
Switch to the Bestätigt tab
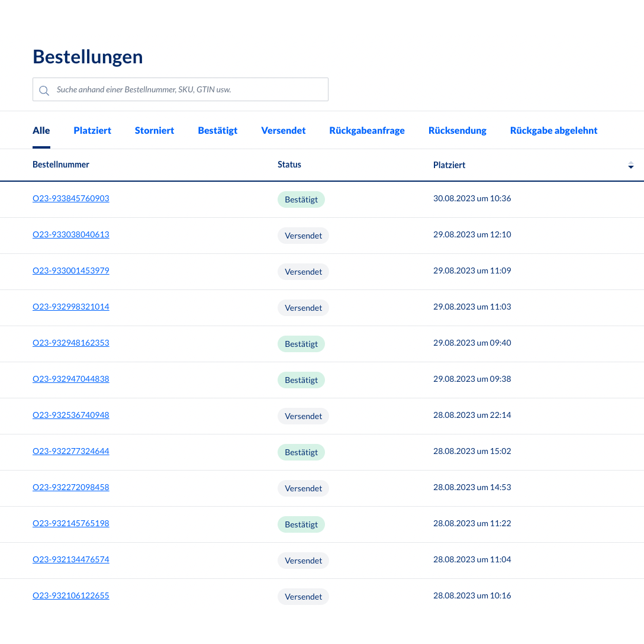[x=217, y=130]
